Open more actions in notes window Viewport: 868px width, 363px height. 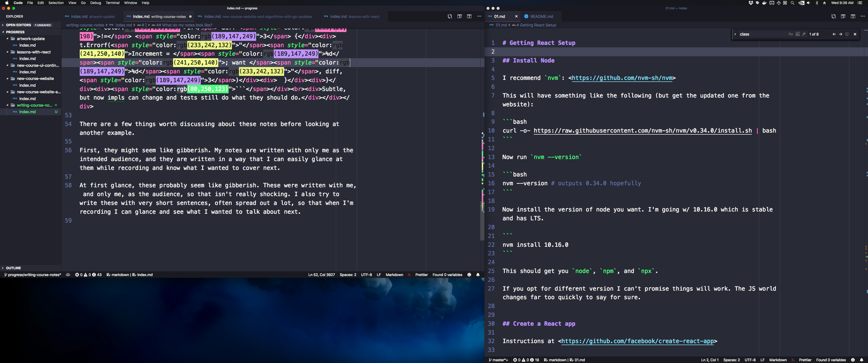click(x=863, y=16)
